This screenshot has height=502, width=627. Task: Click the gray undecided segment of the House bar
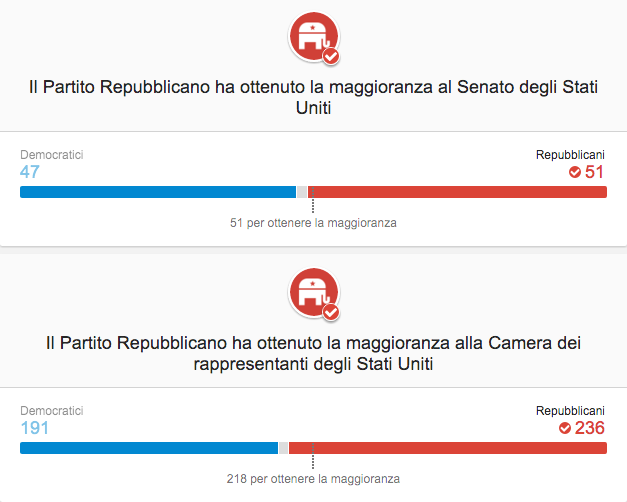click(283, 448)
